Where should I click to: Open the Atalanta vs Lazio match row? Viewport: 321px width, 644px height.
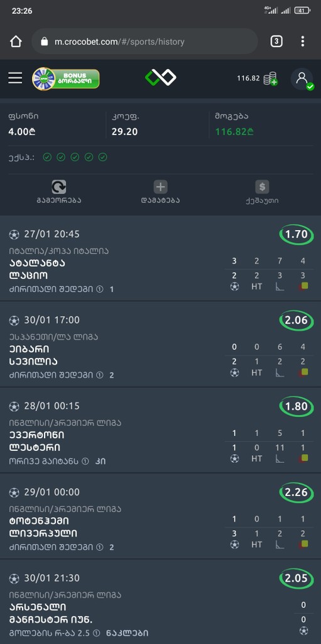tap(161, 258)
